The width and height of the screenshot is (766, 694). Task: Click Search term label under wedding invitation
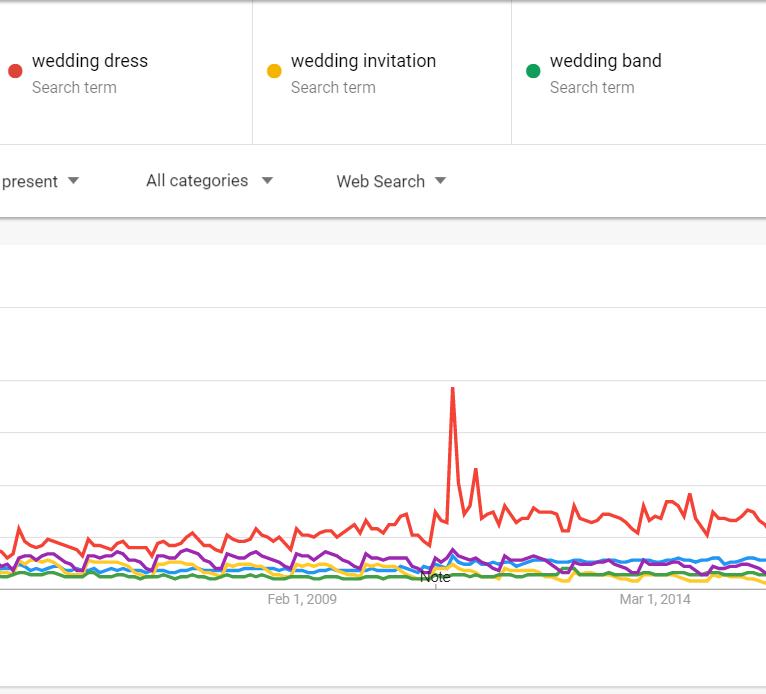333,88
